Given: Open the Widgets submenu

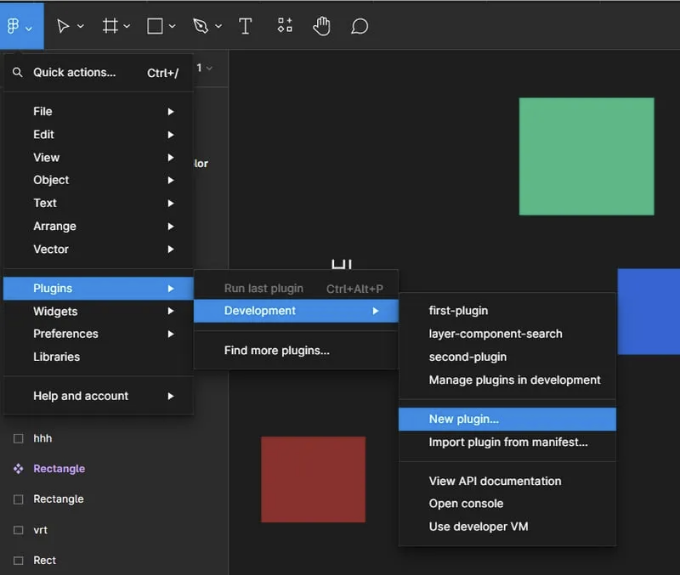Looking at the screenshot, I should click(98, 311).
